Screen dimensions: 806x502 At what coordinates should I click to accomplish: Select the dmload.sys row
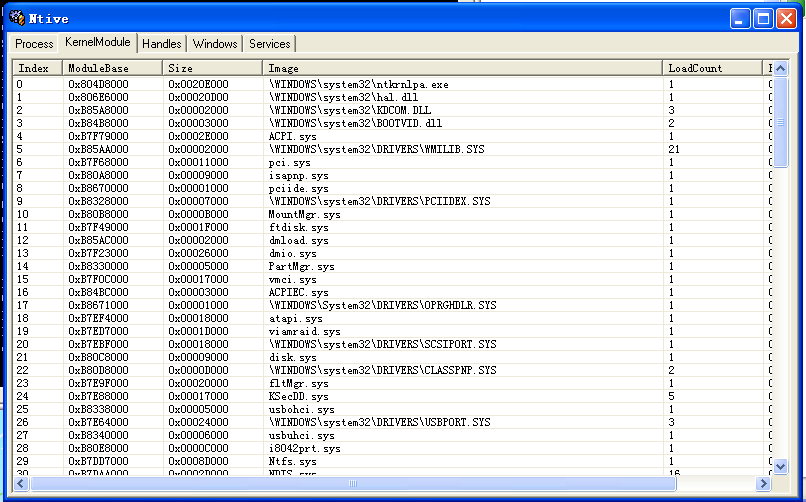(392, 240)
